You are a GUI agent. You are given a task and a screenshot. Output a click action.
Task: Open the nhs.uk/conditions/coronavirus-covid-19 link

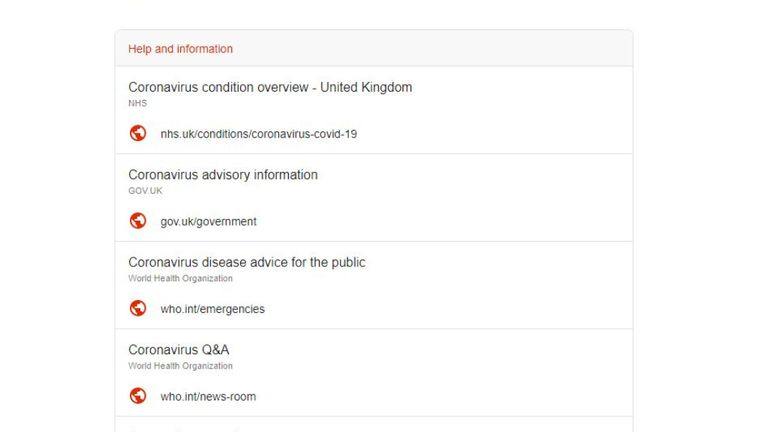[x=259, y=134]
